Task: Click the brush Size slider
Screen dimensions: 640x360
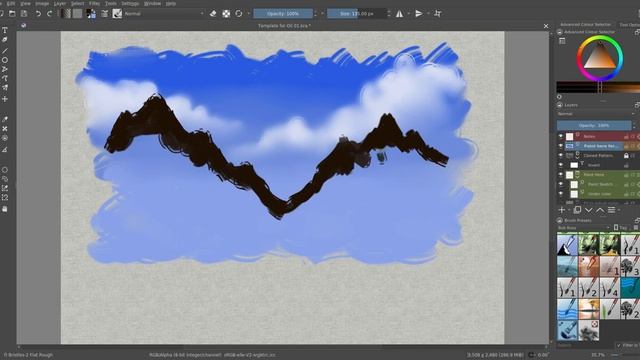Action: 357,13
